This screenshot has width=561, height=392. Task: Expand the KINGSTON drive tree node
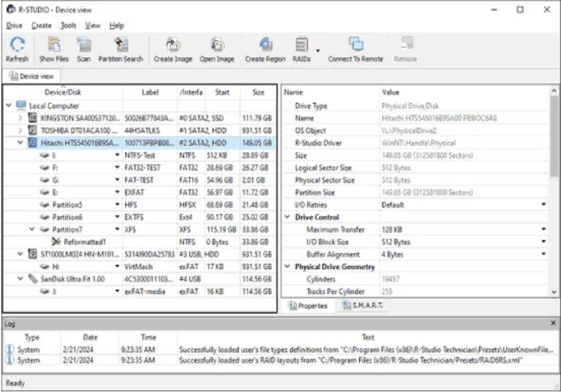tap(20, 117)
